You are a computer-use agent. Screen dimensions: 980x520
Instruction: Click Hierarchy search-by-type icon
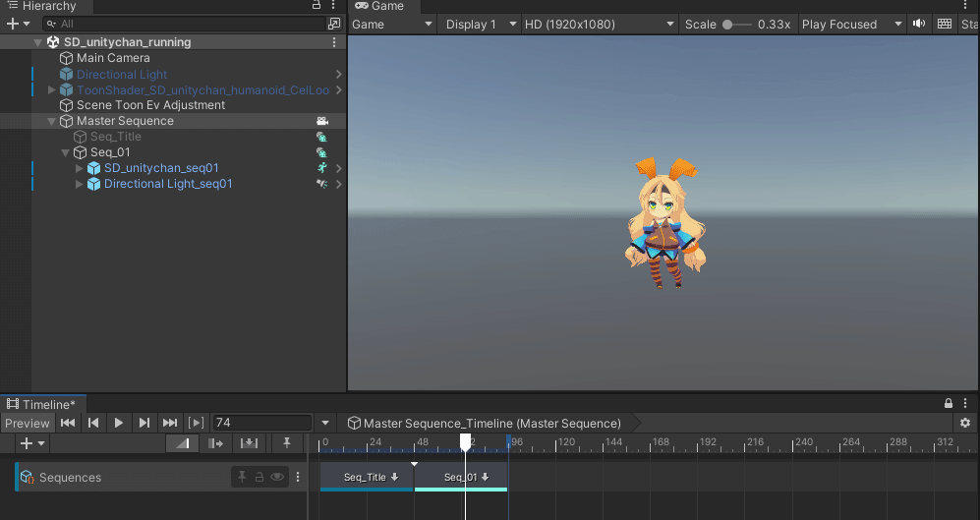[334, 24]
